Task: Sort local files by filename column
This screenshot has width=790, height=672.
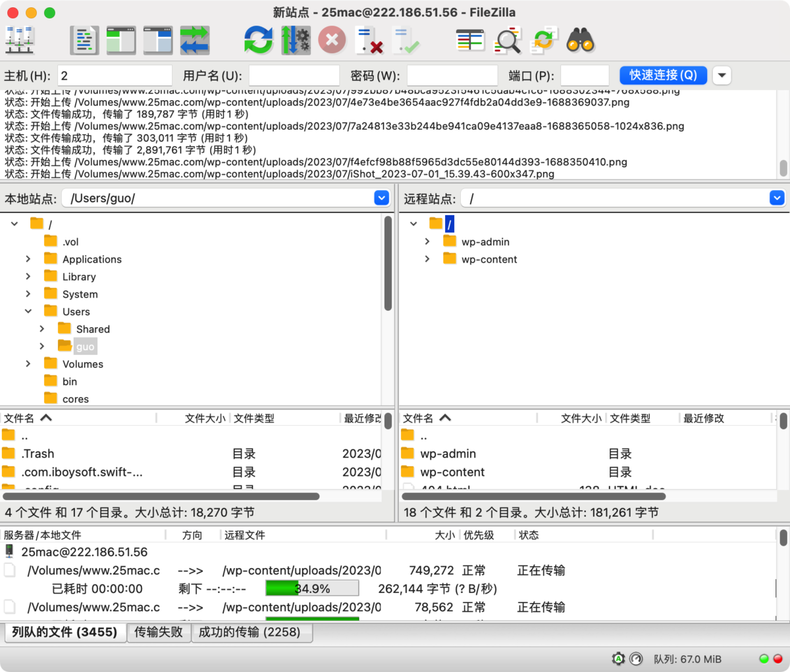Action: click(x=78, y=418)
